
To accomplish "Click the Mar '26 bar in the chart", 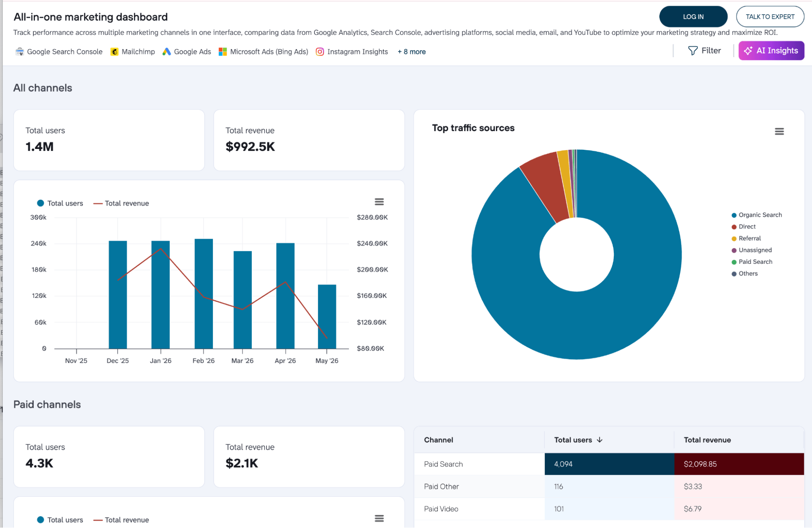I will pos(243,300).
